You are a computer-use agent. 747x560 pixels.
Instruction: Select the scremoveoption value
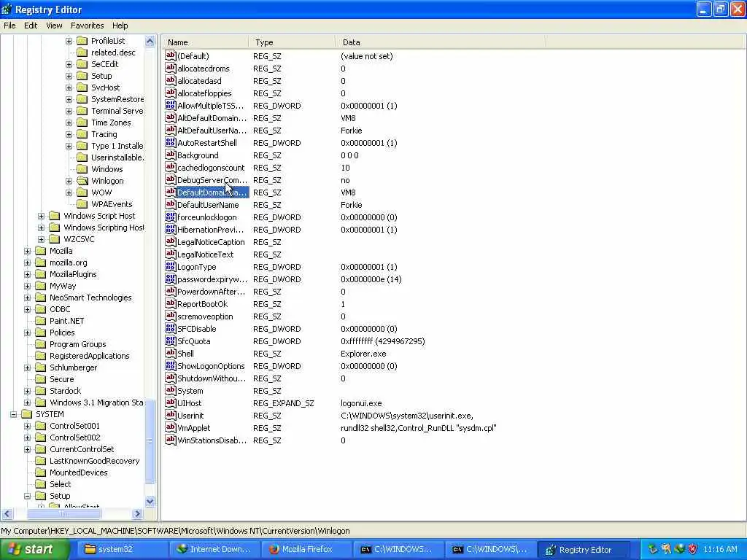coord(205,316)
